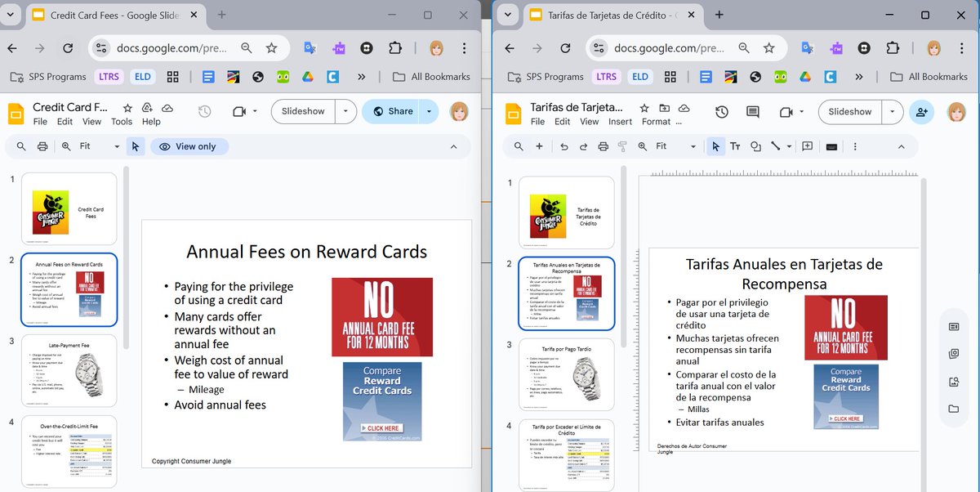Reload the page in the left browser

pyautogui.click(x=68, y=48)
